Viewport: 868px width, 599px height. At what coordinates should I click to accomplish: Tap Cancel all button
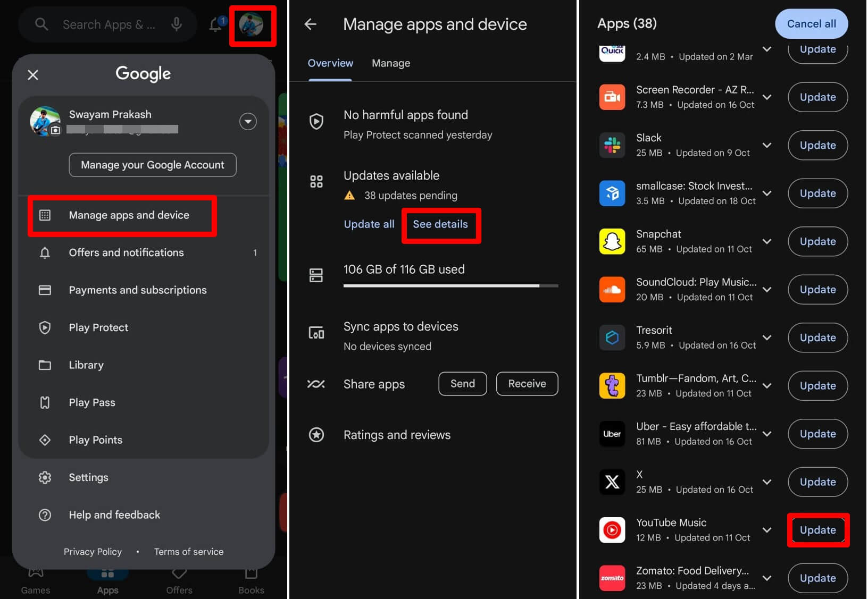click(x=812, y=24)
